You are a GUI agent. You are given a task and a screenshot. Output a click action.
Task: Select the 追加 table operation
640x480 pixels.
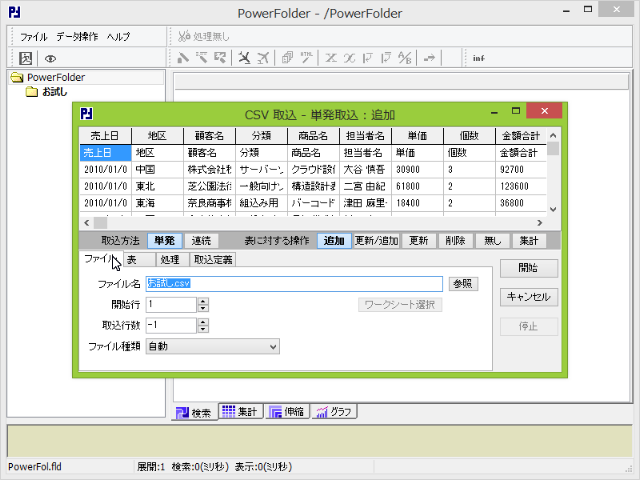334,240
